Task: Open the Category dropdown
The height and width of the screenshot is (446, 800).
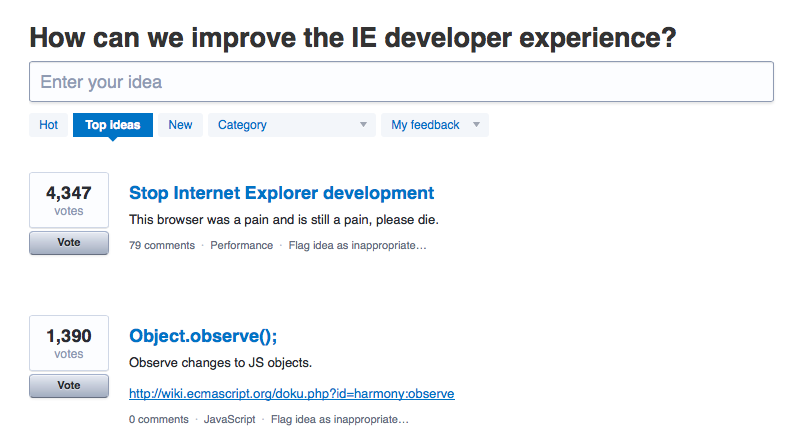Action: 292,125
